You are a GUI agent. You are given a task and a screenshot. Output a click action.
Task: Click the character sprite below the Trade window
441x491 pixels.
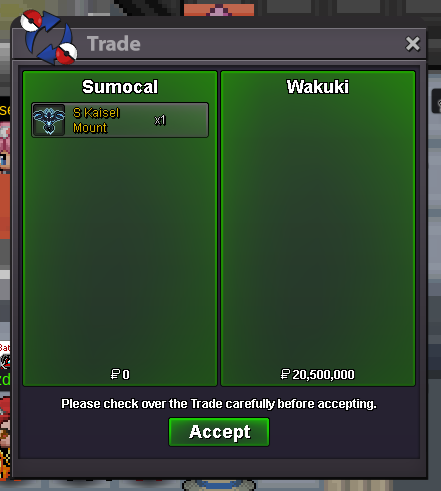click(219, 485)
